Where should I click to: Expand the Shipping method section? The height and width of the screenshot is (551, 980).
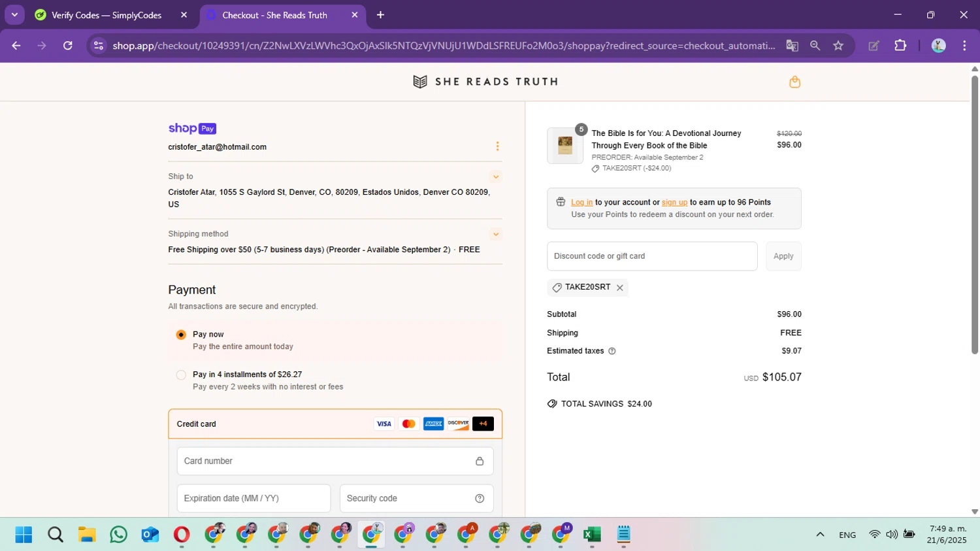pos(496,234)
